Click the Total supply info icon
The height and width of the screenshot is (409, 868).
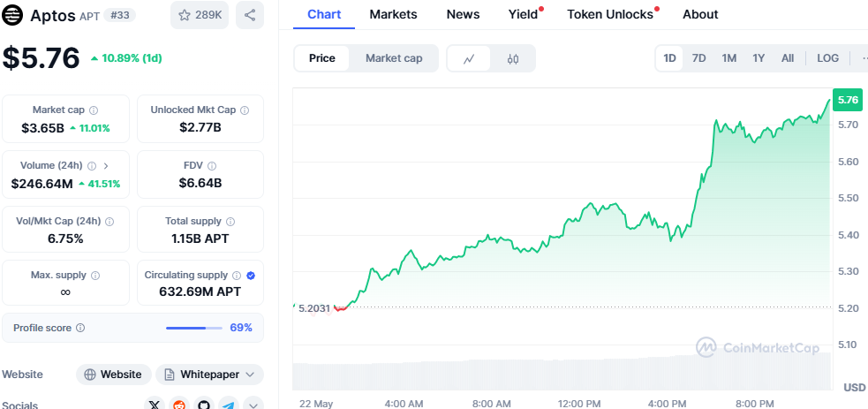click(x=230, y=222)
